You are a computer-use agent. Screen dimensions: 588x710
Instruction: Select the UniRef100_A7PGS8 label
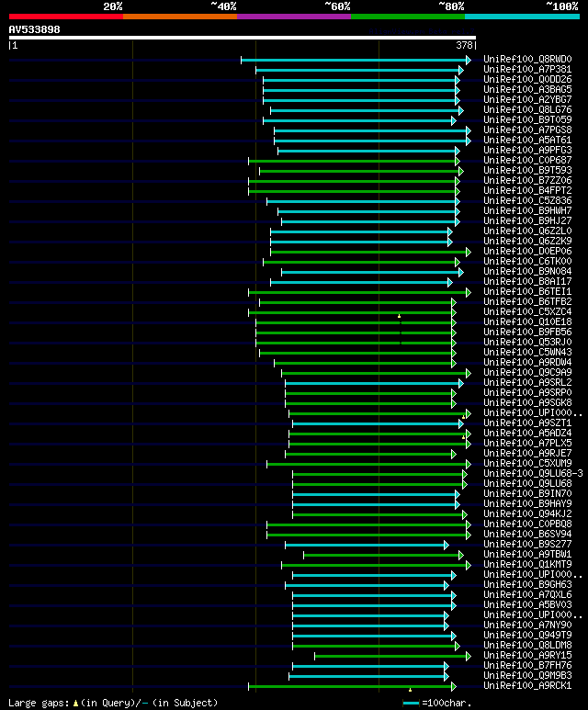(x=527, y=130)
